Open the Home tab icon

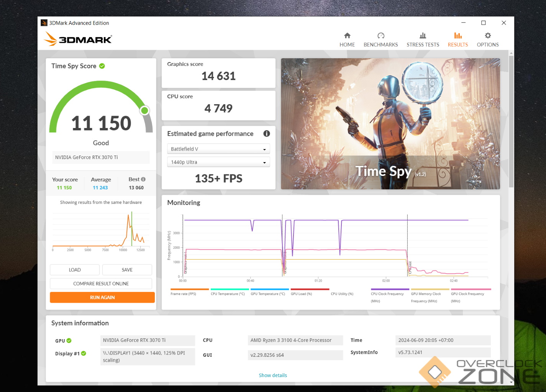click(347, 36)
